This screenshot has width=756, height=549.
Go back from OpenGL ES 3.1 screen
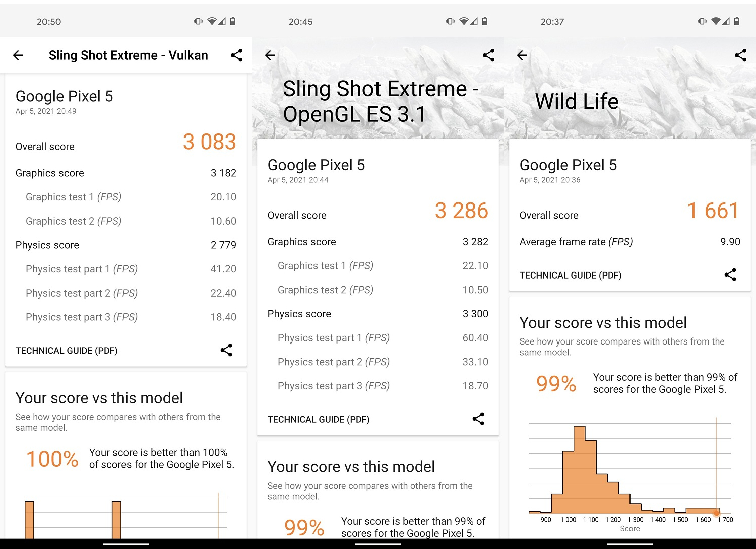point(270,55)
